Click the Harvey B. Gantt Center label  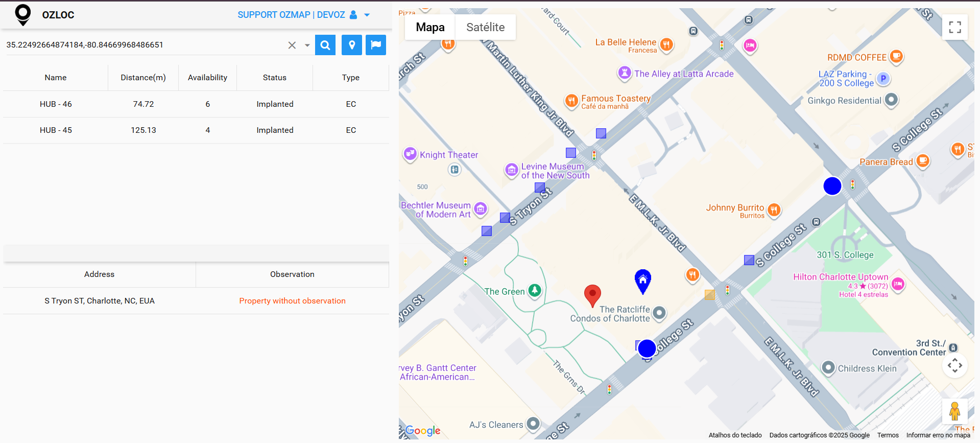click(438, 372)
